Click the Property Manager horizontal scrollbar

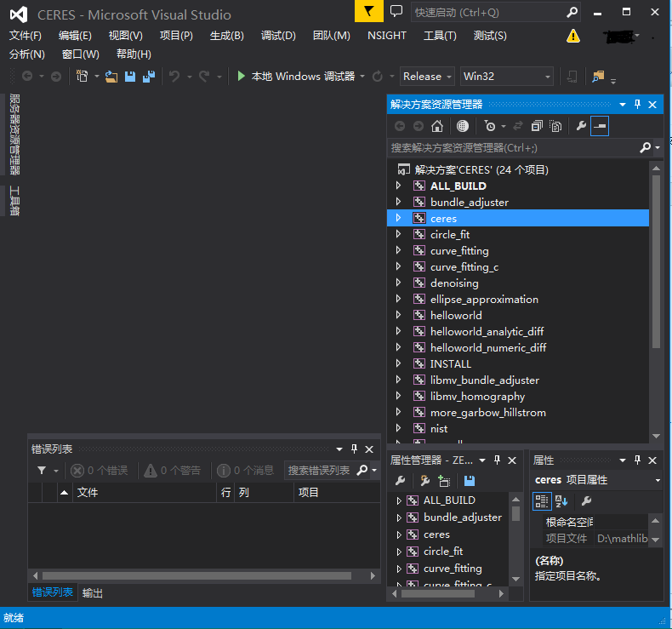click(x=437, y=594)
